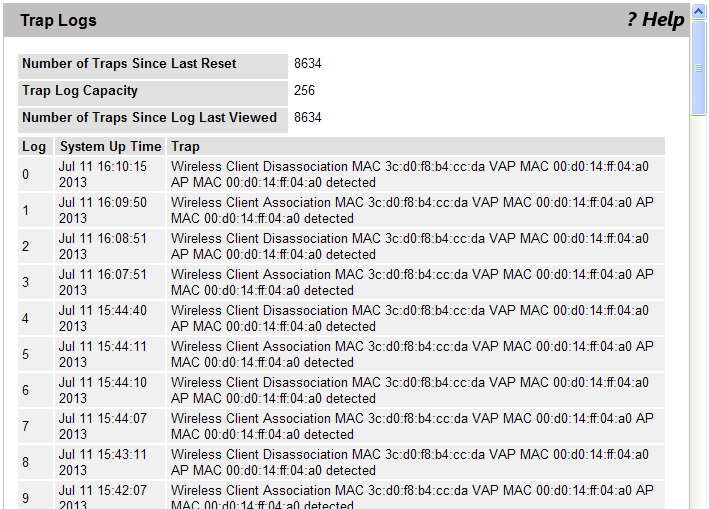Select log entry number 9

click(26, 498)
